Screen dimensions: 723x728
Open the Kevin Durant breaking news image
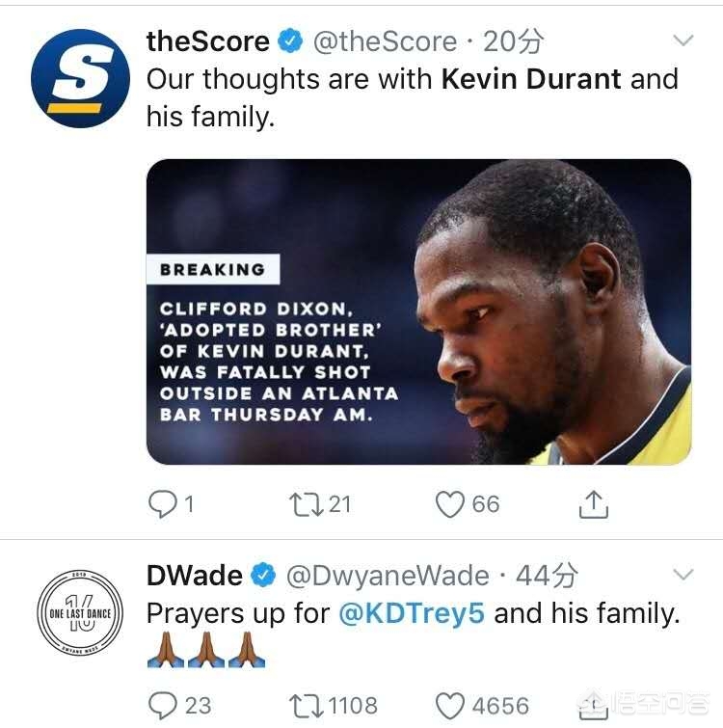418,311
